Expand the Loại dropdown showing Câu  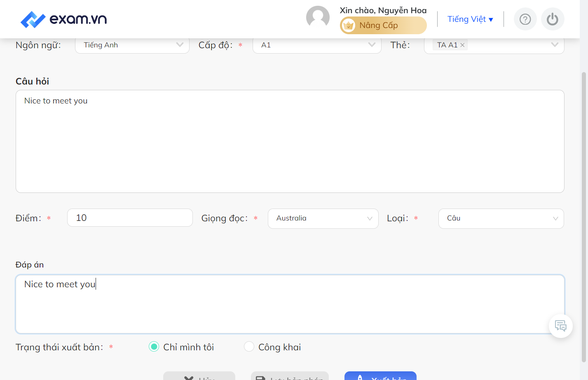point(501,218)
